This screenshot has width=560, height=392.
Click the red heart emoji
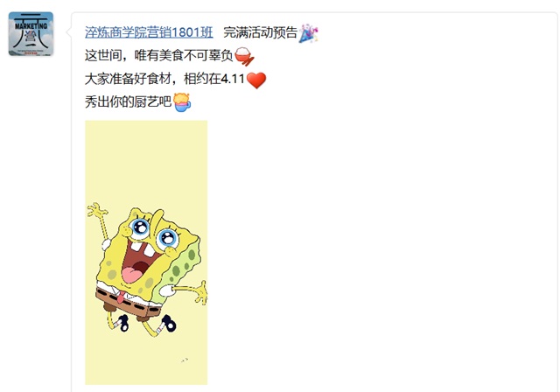coord(256,80)
